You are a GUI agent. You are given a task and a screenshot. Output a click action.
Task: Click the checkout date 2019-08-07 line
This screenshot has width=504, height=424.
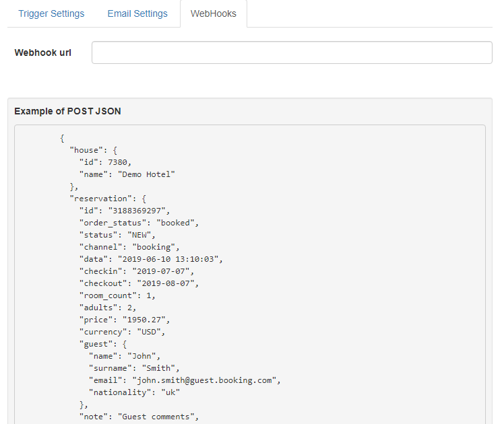[x=139, y=283]
